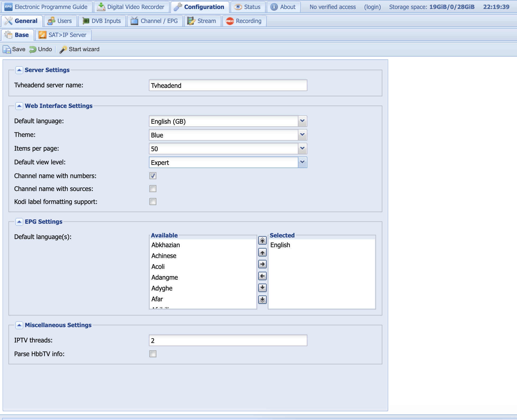
Task: Click the Undo arrow icon
Action: click(x=33, y=49)
